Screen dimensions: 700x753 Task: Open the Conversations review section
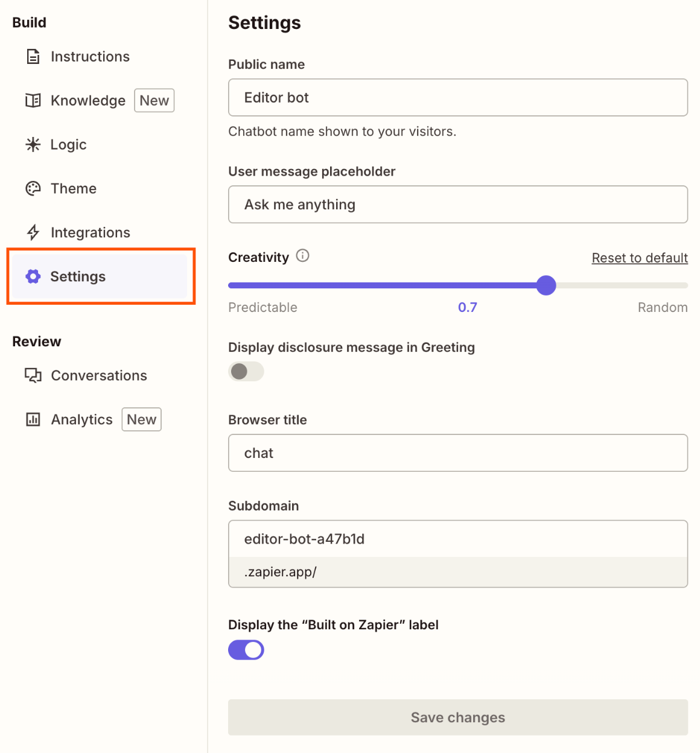click(99, 375)
